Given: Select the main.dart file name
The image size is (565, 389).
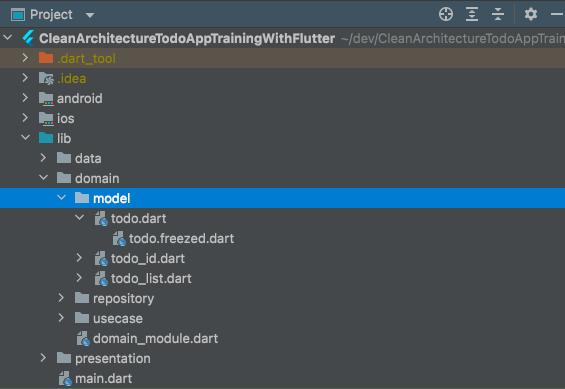Looking at the screenshot, I should point(103,379).
